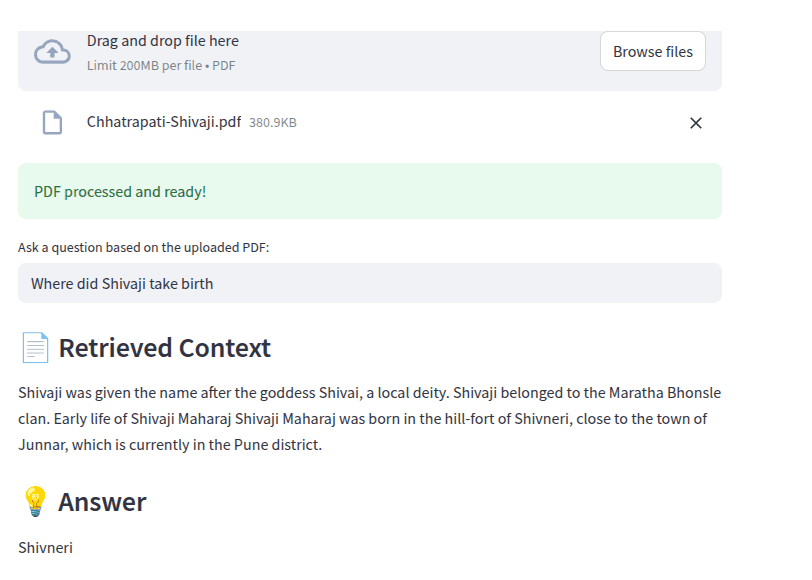Screen dimensions: 812x580
Task: Click the Answer light bulb icon
Action: [35, 502]
